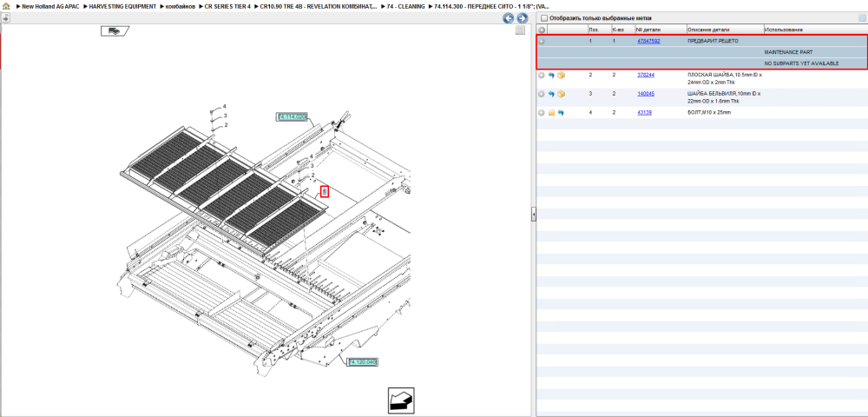Image resolution: width=868 pixels, height=417 pixels.
Task: Select the ШАЙБА БЕЛЬВИЛЯ description text
Action: coord(724,97)
